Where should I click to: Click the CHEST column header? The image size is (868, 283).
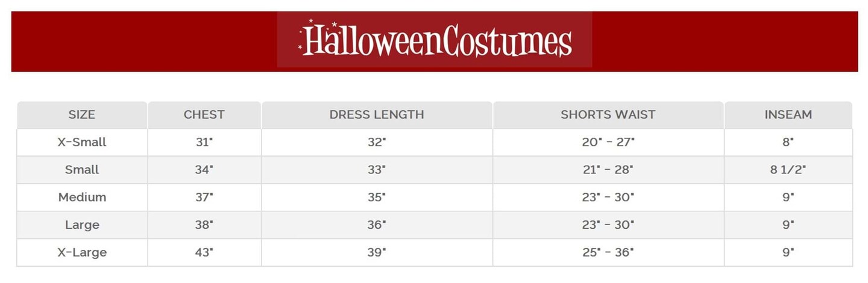[x=204, y=114]
